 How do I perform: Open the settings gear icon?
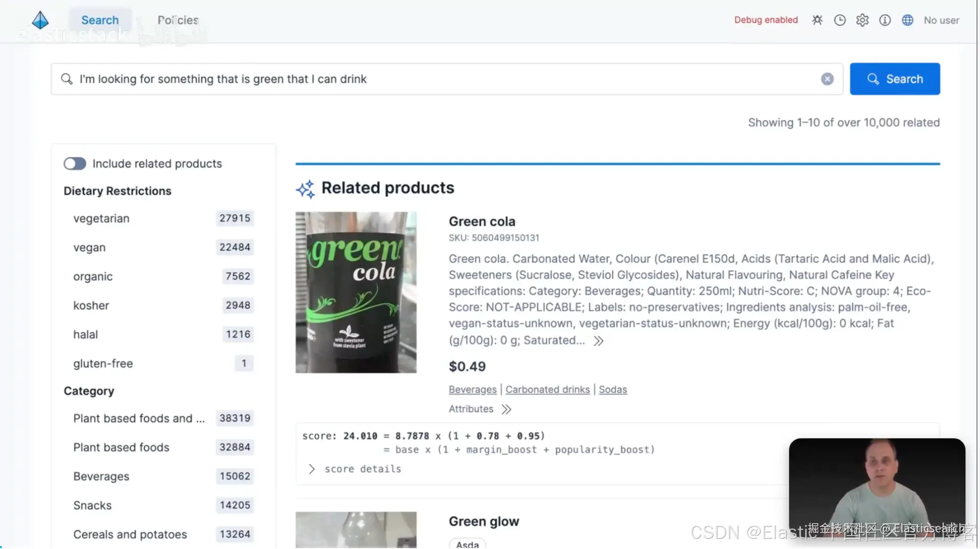point(863,20)
